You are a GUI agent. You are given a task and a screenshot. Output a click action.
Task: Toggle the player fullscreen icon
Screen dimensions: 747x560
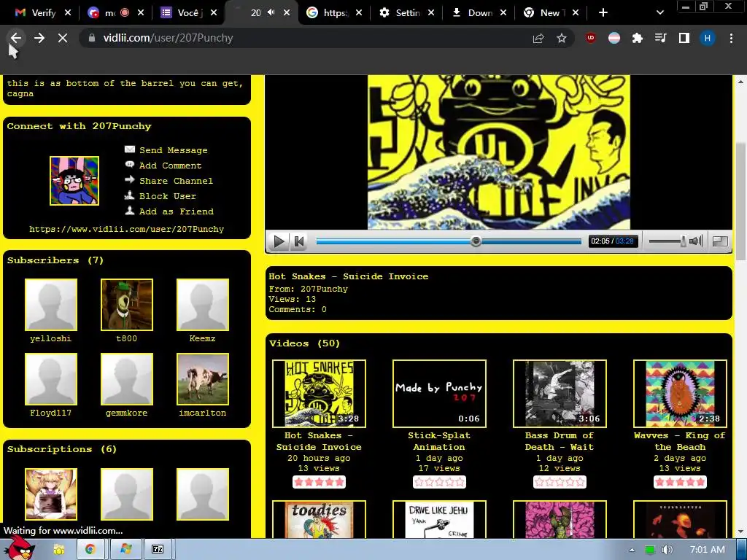[720, 241]
